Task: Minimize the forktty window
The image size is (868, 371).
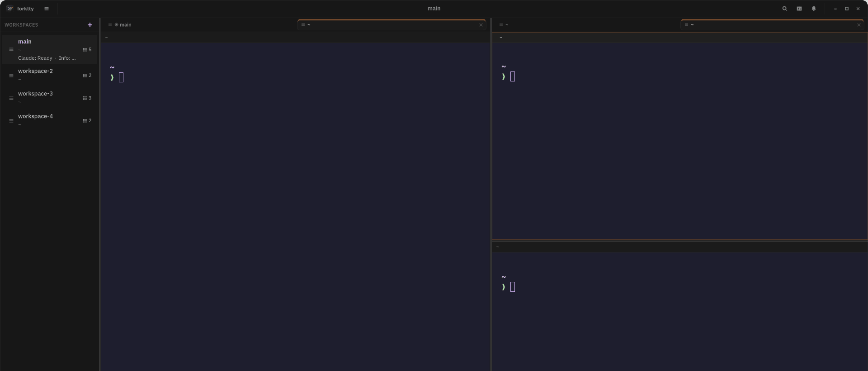Action: (835, 9)
